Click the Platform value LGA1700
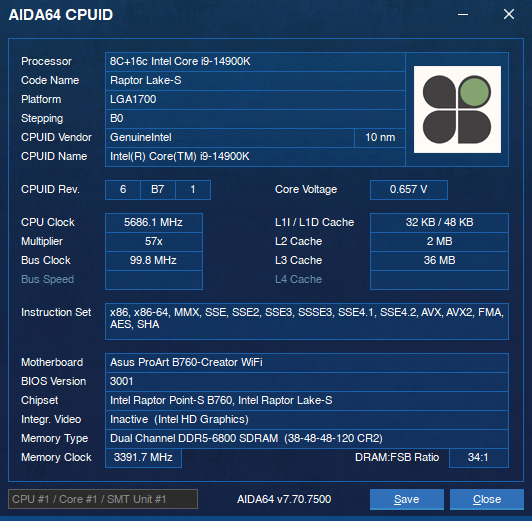 point(255,99)
